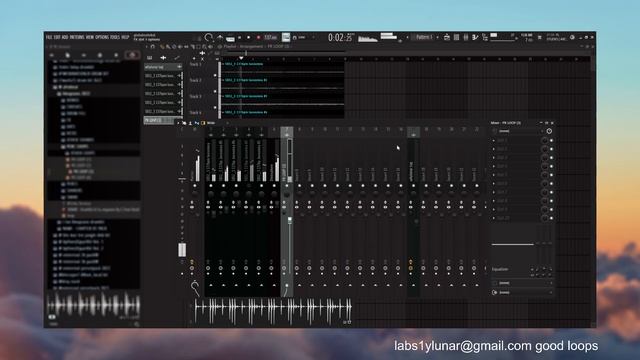Open the OPTIONS menu
The image size is (640, 360).
point(102,37)
